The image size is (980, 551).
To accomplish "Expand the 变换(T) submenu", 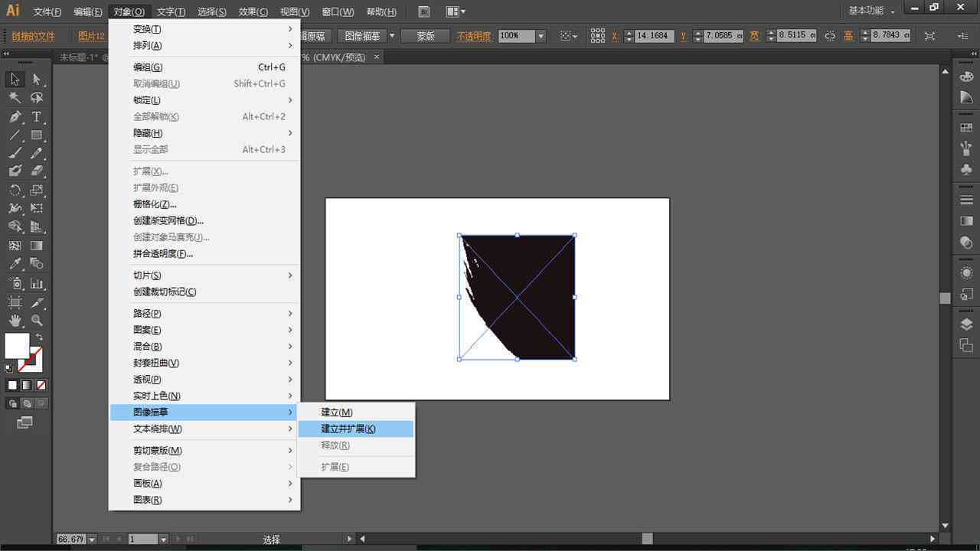I will [x=204, y=29].
